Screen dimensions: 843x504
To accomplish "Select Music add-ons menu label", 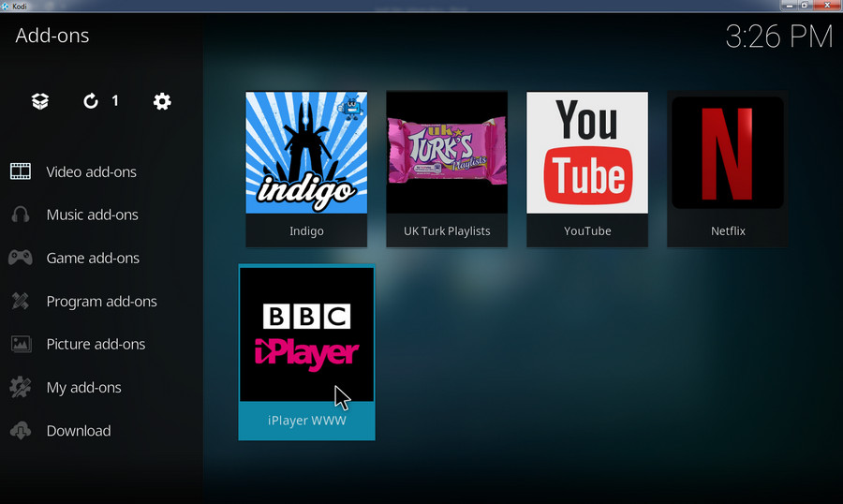I will (x=92, y=215).
